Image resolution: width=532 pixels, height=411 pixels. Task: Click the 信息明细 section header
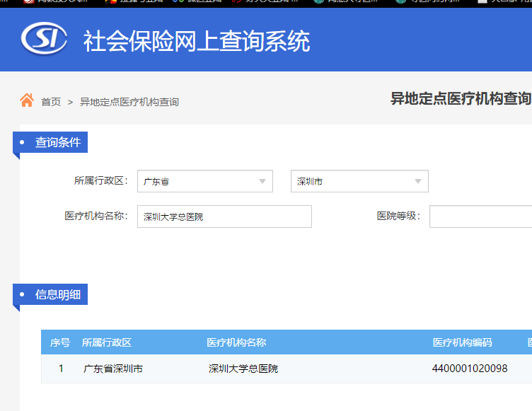58,294
